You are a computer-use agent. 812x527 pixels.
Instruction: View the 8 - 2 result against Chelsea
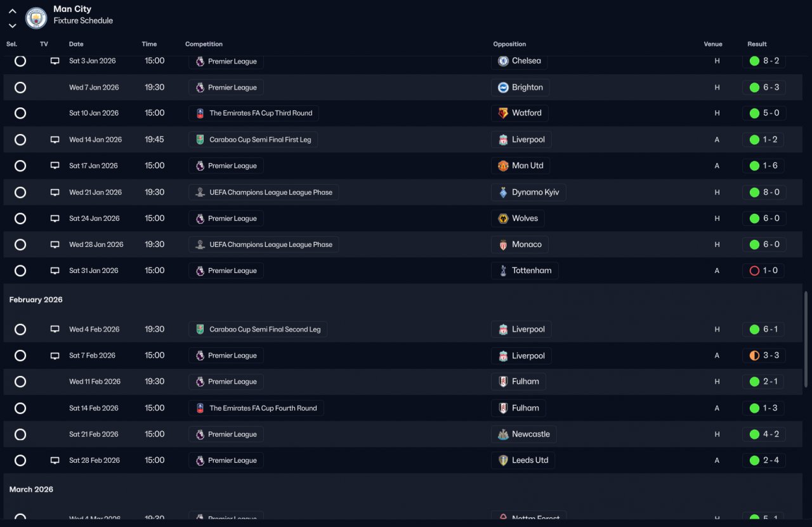click(x=764, y=61)
